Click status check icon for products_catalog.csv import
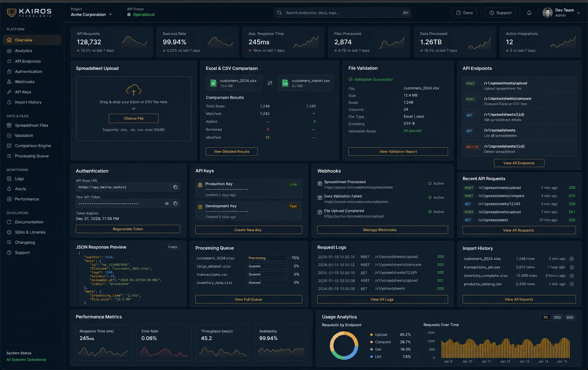 coord(572,284)
